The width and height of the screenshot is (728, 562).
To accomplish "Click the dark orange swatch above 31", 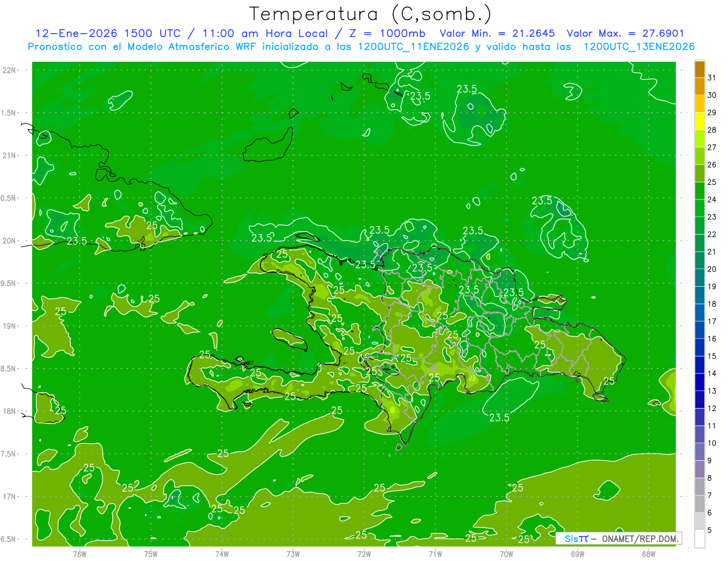I will pos(699,69).
